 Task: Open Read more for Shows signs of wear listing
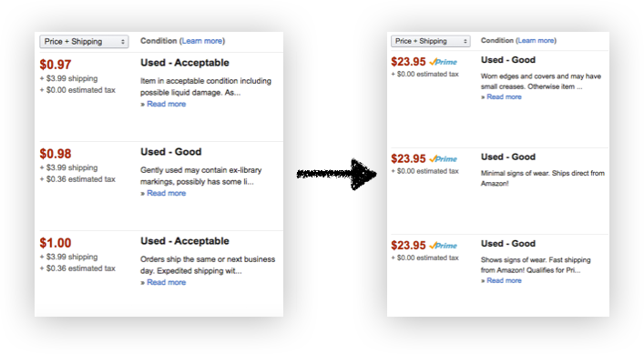click(x=504, y=280)
